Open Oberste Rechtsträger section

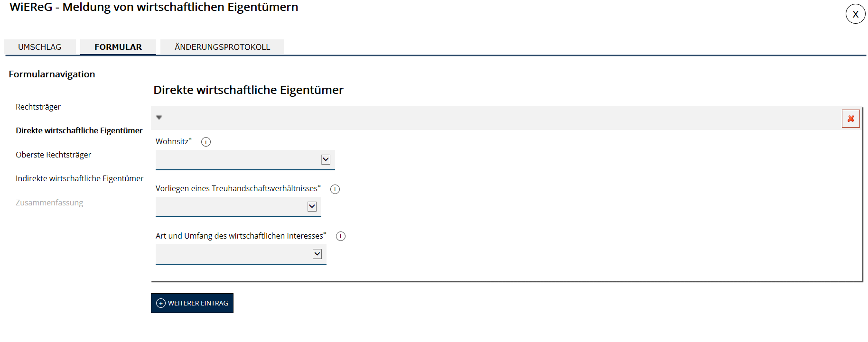(x=53, y=155)
